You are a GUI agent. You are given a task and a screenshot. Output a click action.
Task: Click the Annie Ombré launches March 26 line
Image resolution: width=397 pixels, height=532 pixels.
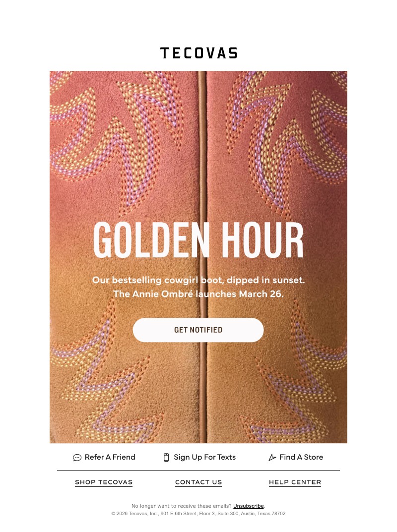tap(198, 294)
